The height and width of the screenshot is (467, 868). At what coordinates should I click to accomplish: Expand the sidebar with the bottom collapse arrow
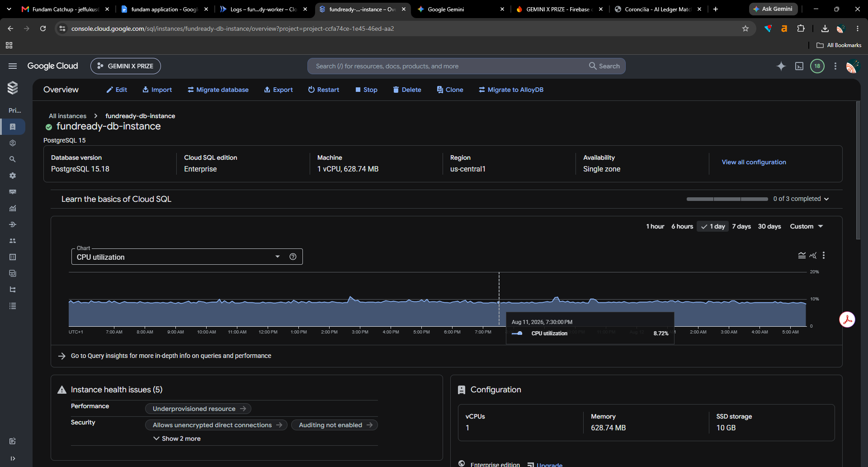(x=13, y=458)
